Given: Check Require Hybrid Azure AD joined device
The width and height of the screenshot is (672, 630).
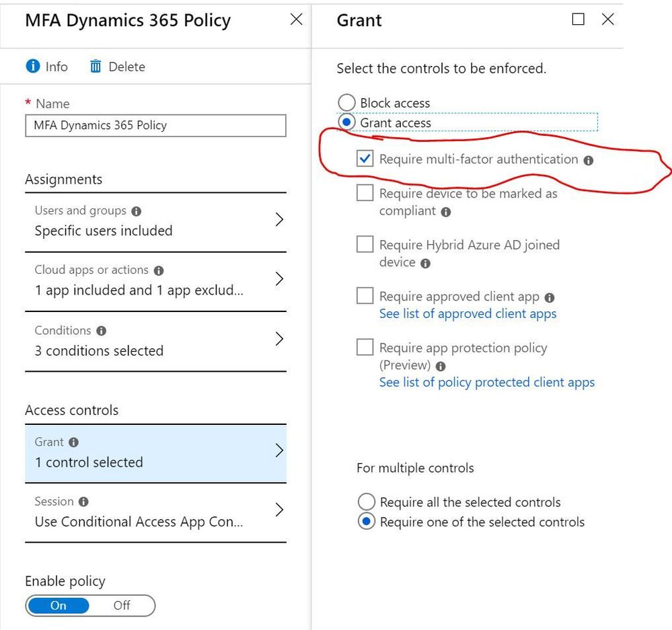Looking at the screenshot, I should tap(365, 245).
